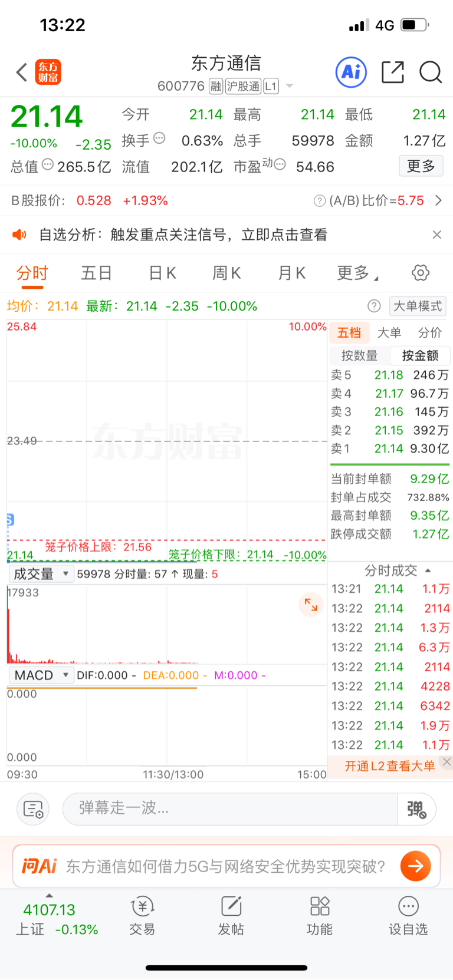Tap the help icon beside 大单模式
The image size is (453, 980).
374,306
